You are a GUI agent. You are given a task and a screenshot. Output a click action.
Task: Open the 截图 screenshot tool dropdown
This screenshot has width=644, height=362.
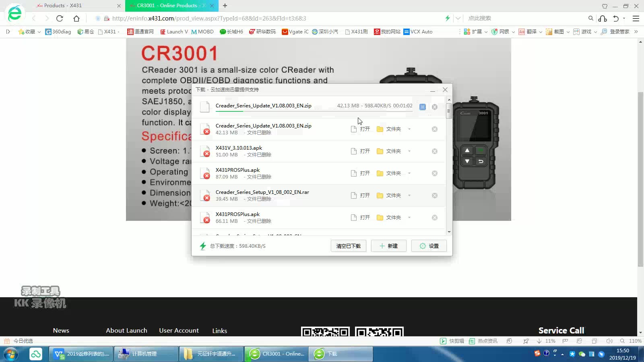[558, 32]
